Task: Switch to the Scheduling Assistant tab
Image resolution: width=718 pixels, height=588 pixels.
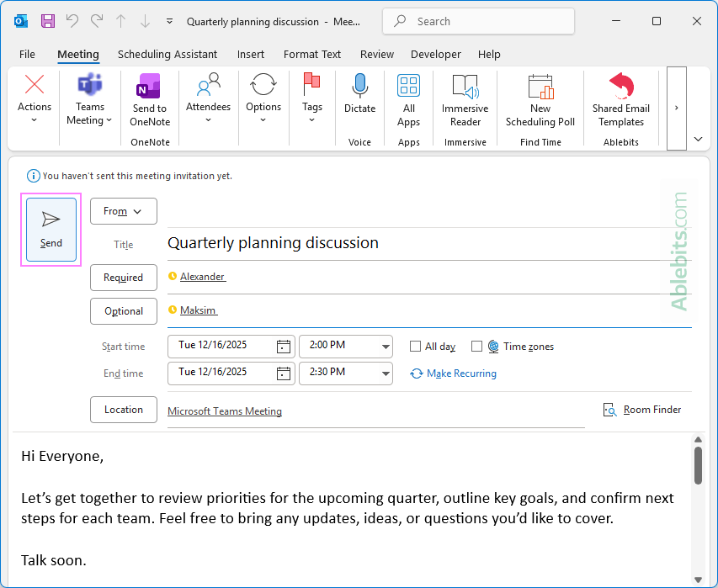Action: point(167,54)
